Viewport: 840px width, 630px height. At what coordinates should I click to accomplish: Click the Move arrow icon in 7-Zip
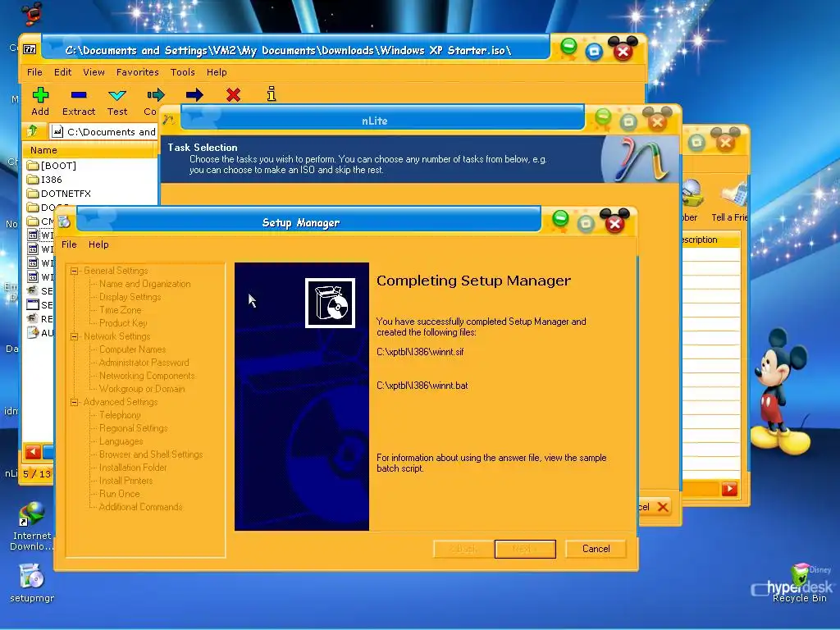click(x=194, y=95)
